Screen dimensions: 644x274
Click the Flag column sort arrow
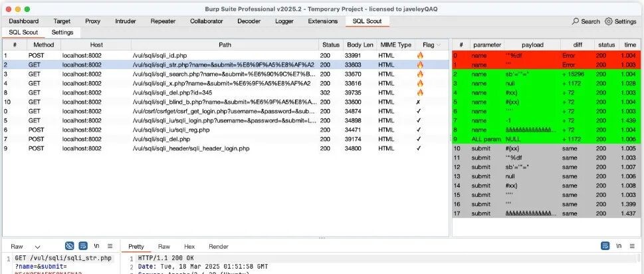(438, 45)
